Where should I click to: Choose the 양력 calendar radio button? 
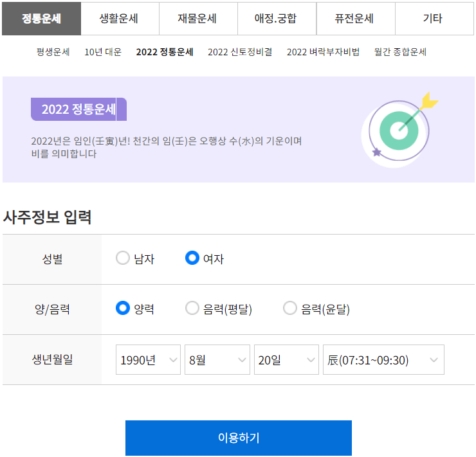123,308
